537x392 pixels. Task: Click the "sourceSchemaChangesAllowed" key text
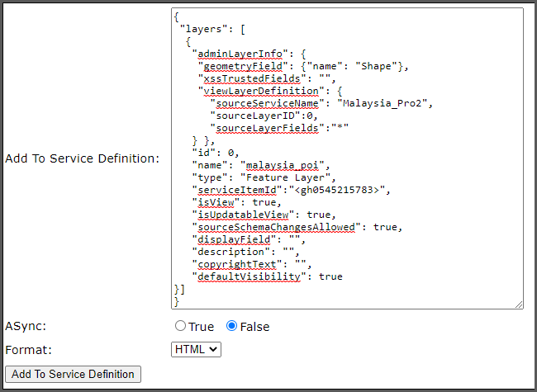tap(276, 227)
